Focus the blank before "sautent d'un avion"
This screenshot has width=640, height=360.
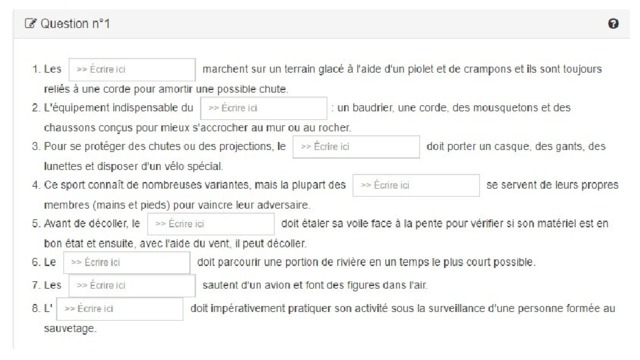[x=132, y=285]
